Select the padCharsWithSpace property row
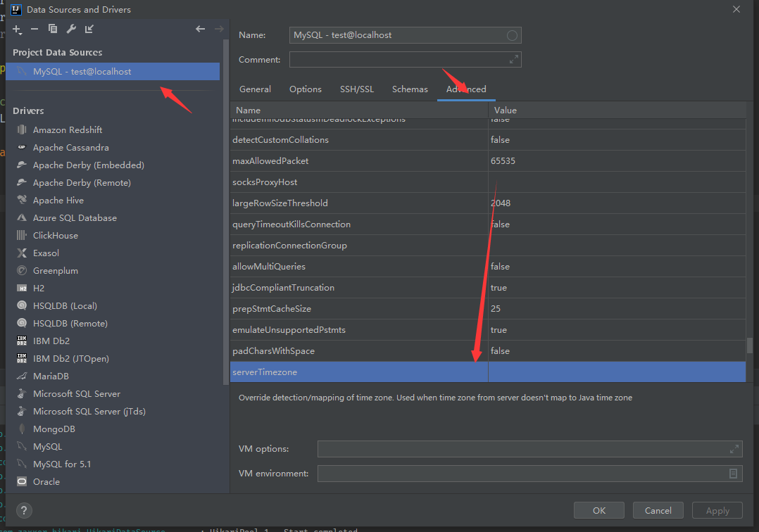759x532 pixels. [x=488, y=351]
